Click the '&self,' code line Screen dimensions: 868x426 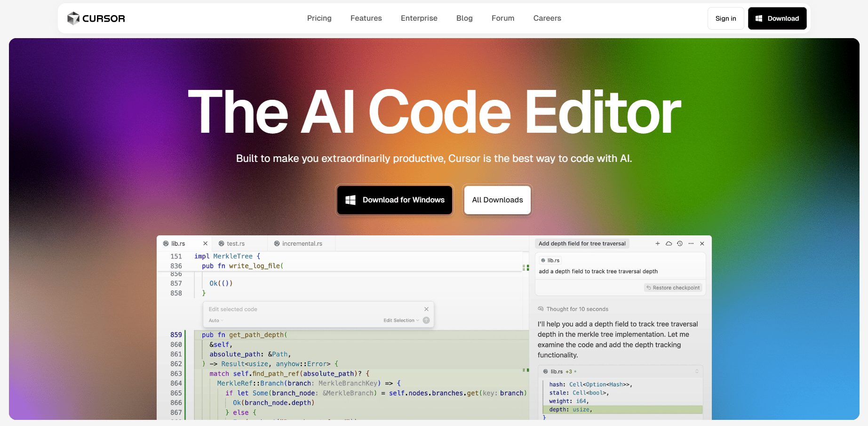point(221,345)
